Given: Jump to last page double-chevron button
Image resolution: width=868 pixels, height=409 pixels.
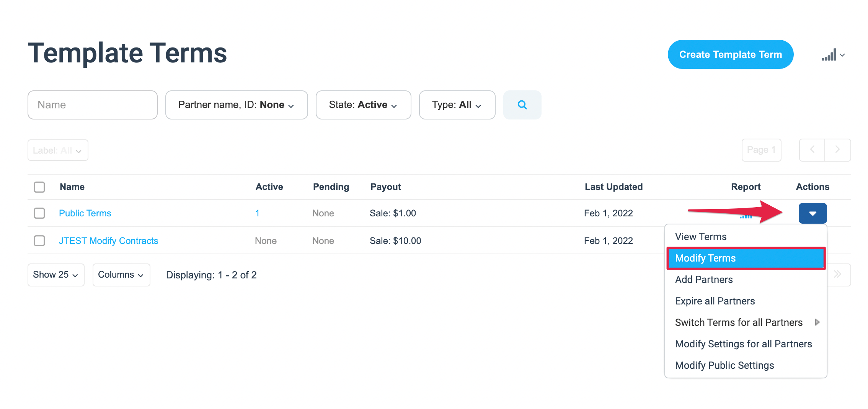Looking at the screenshot, I should [838, 275].
